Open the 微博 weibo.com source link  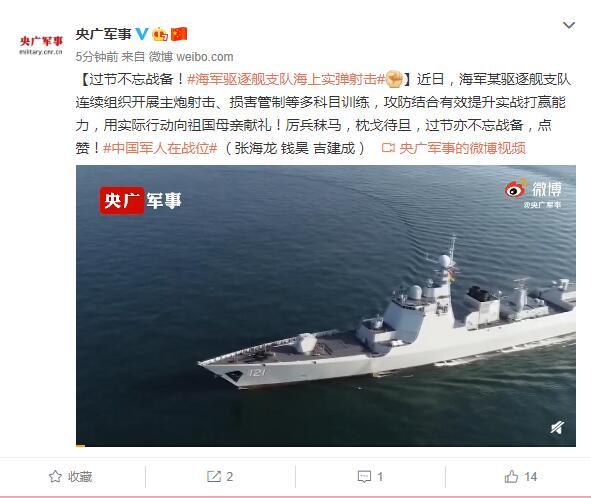tap(191, 57)
